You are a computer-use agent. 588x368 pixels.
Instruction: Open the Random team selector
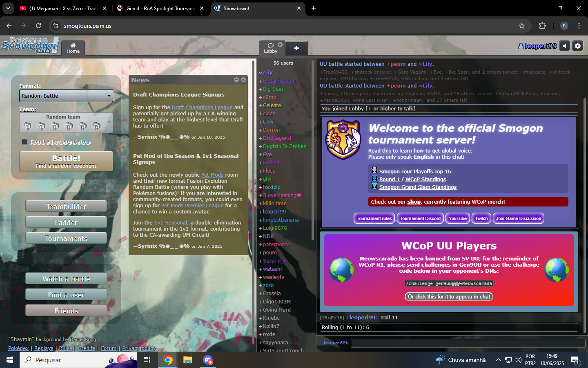point(66,123)
